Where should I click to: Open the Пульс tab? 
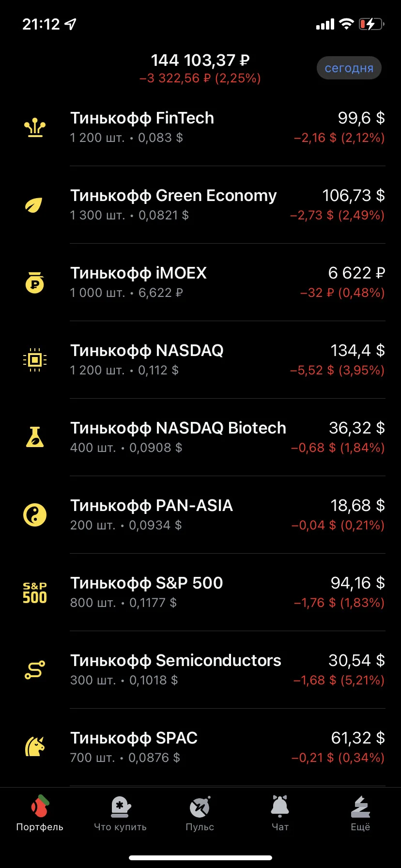(200, 813)
